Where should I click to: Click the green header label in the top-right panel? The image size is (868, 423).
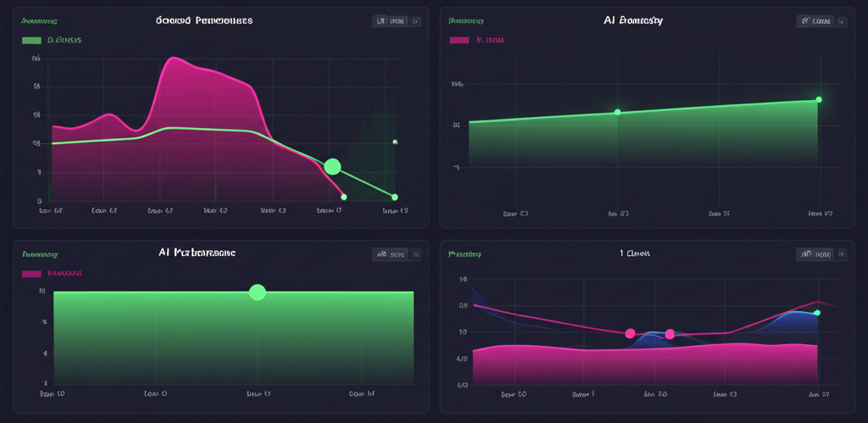point(465,19)
